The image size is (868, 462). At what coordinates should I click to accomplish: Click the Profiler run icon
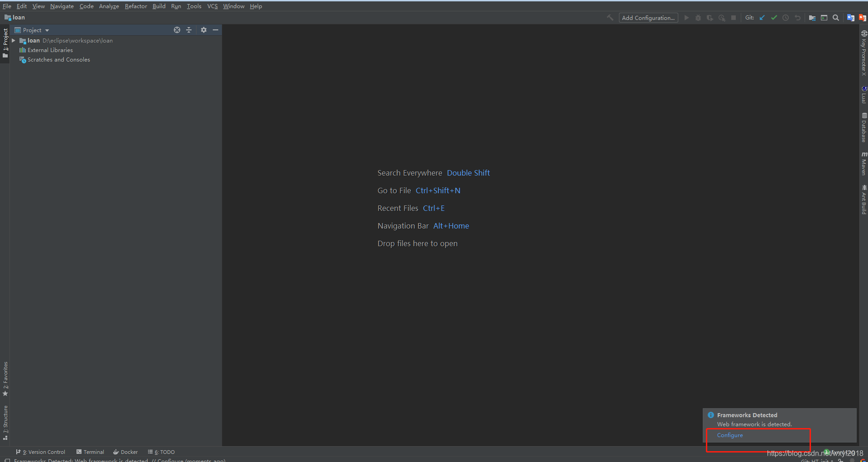coord(722,18)
